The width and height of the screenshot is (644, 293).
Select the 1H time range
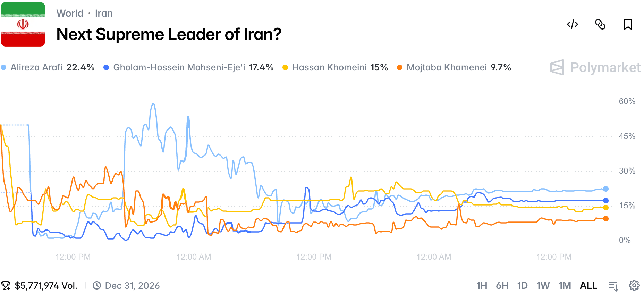point(482,285)
